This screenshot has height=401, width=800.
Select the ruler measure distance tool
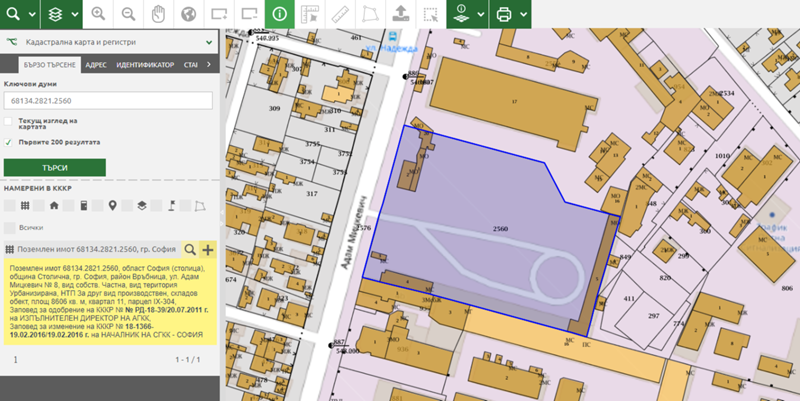coord(340,14)
